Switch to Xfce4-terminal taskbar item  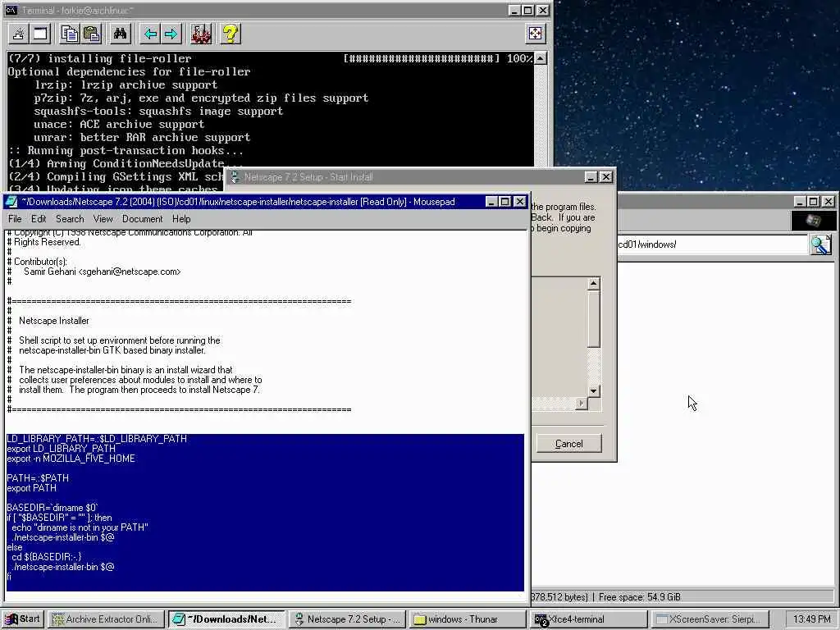click(588, 619)
